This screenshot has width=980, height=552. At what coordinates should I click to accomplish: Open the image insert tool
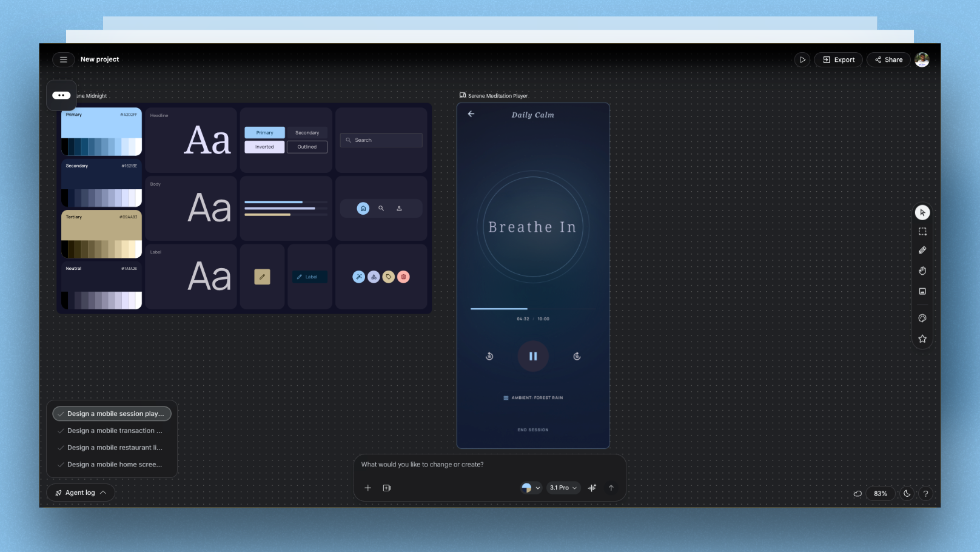[x=922, y=291]
